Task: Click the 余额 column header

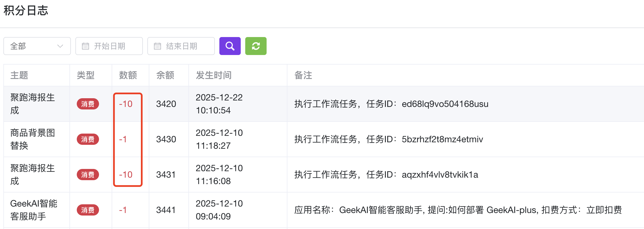Action: click(x=165, y=75)
